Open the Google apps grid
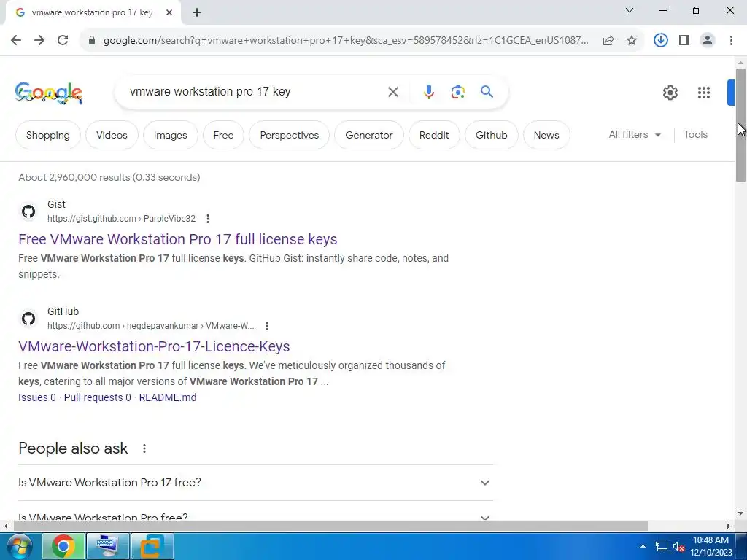This screenshot has width=747, height=560. click(x=704, y=93)
